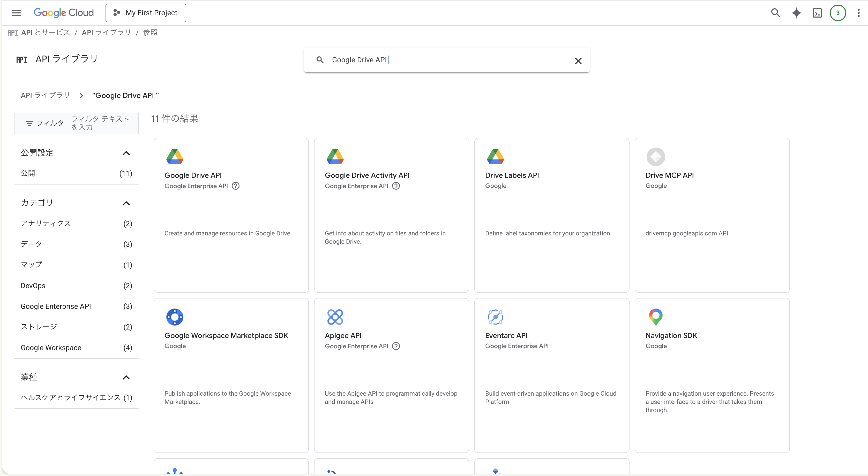The height and width of the screenshot is (476, 868).
Task: Collapse the カテゴリ section
Action: (x=126, y=203)
